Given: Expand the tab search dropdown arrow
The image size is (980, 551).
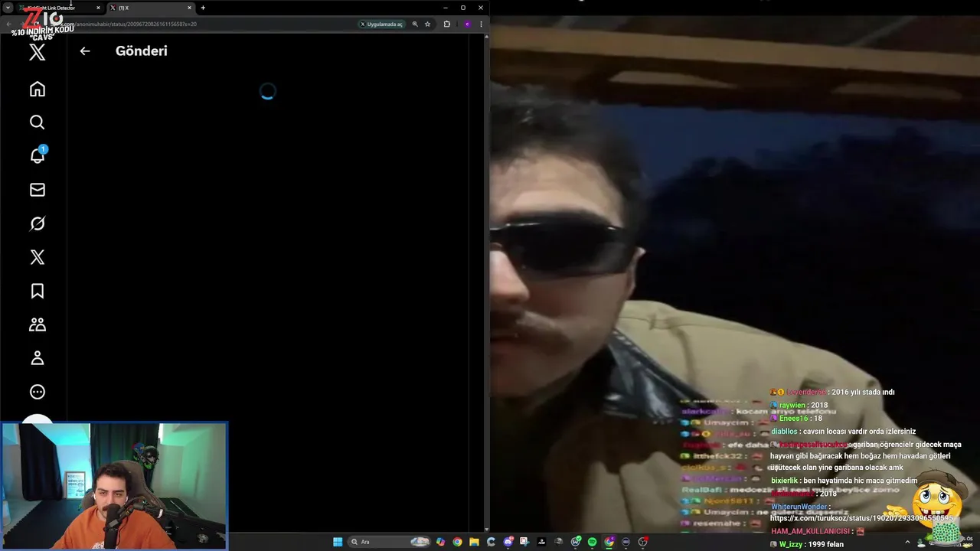Looking at the screenshot, I should point(8,8).
